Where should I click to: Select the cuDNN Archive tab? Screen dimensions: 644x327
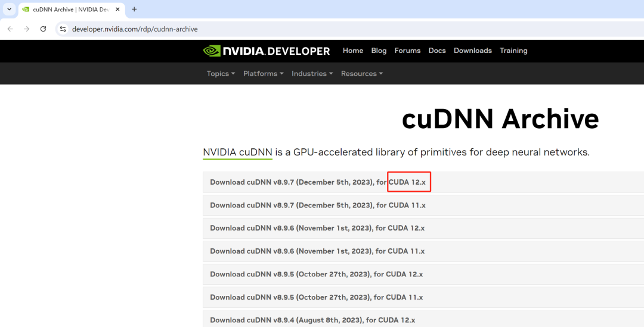72,10
